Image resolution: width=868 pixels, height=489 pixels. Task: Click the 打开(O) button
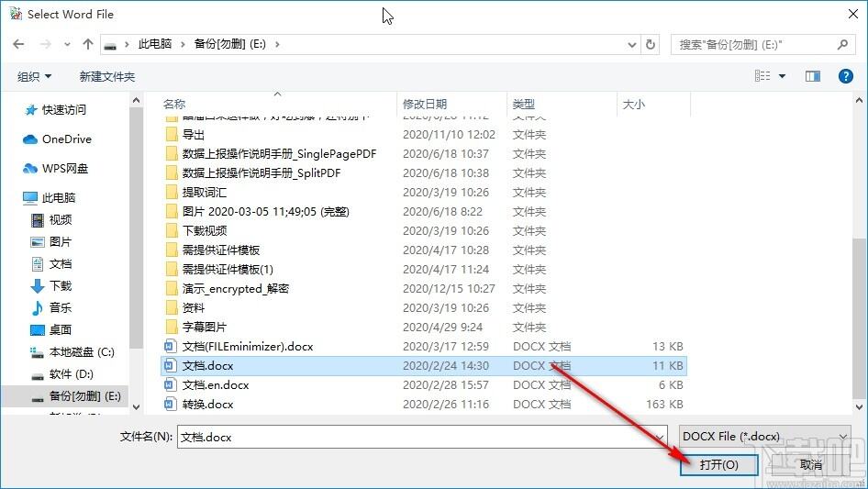click(718, 464)
